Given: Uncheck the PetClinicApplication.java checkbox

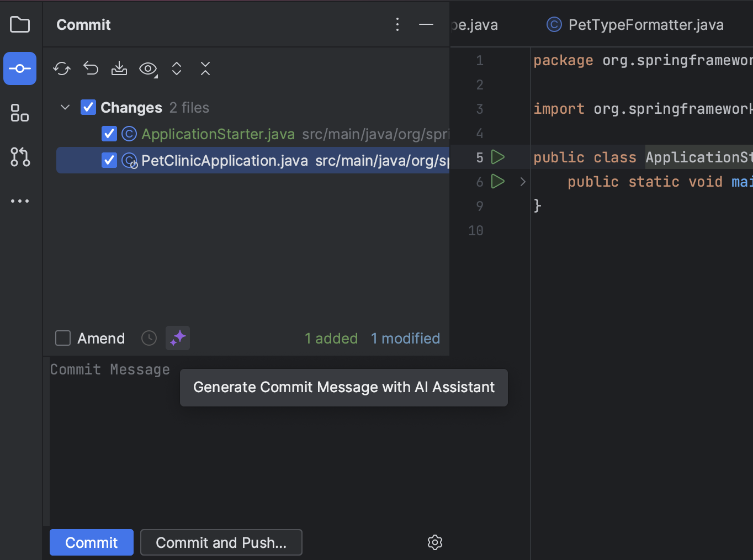Looking at the screenshot, I should pyautogui.click(x=109, y=161).
